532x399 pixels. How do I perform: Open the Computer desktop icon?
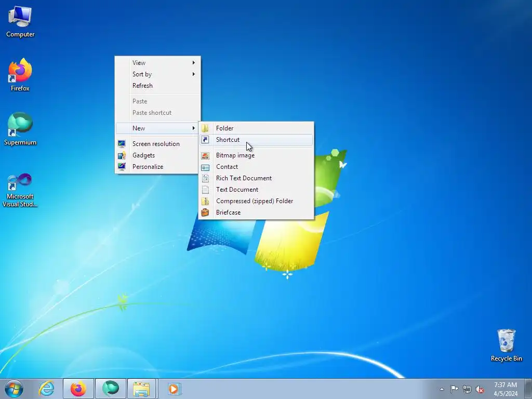[x=20, y=22]
